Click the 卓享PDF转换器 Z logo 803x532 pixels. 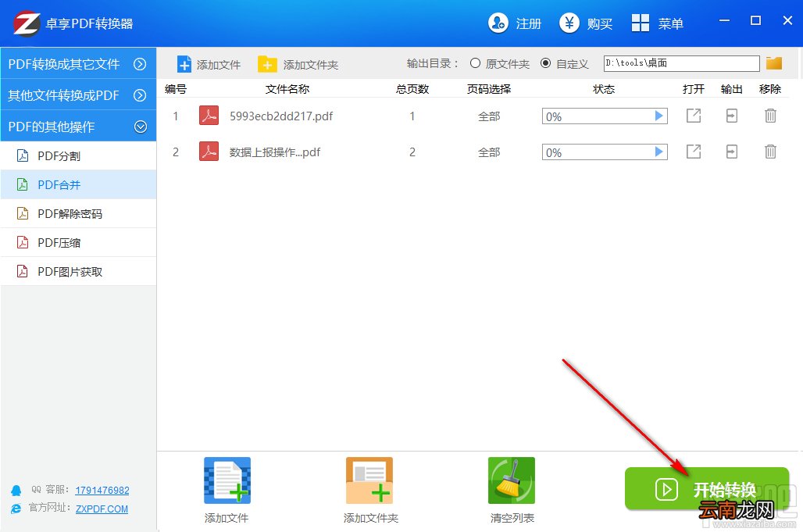(x=27, y=23)
